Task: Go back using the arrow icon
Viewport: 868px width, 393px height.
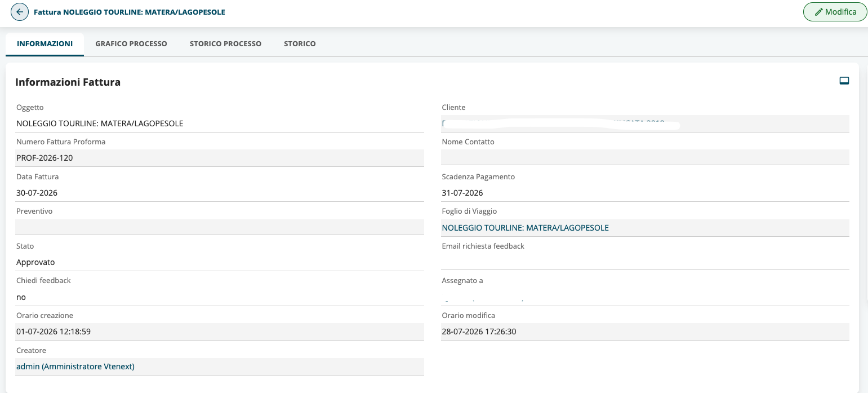Action: [20, 12]
